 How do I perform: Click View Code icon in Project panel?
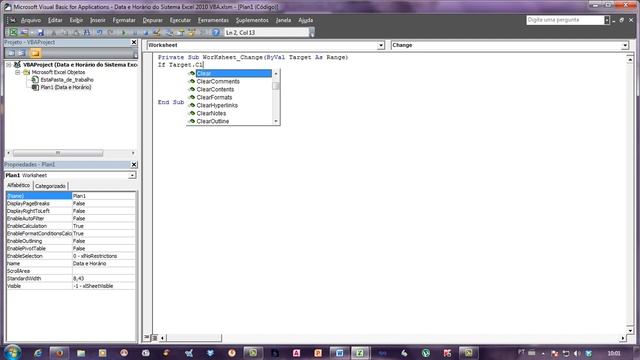tap(11, 53)
